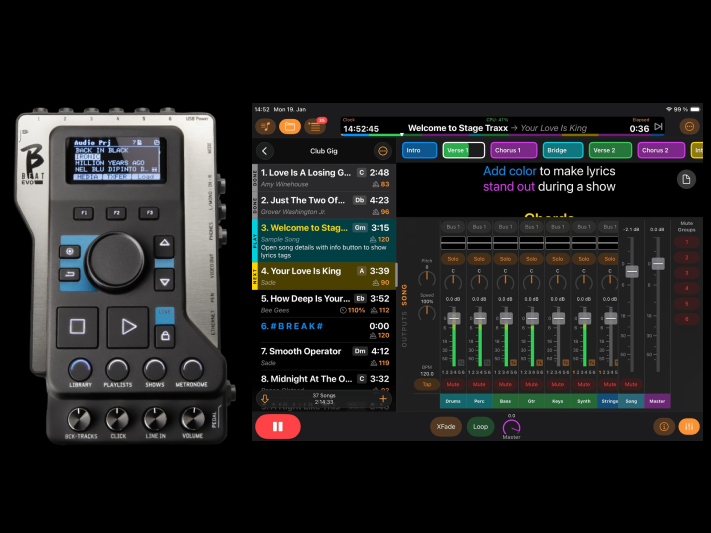Toggle the XFade button

445,426
